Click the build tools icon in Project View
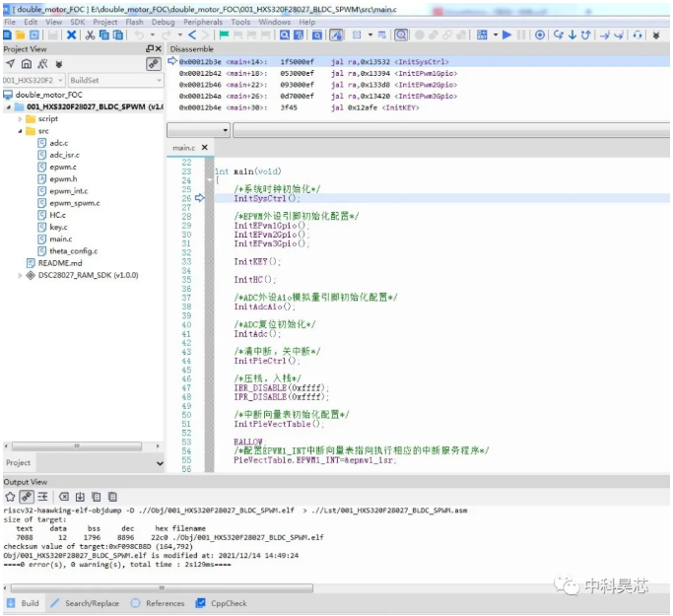This screenshot has height=616, width=673. pos(42,64)
